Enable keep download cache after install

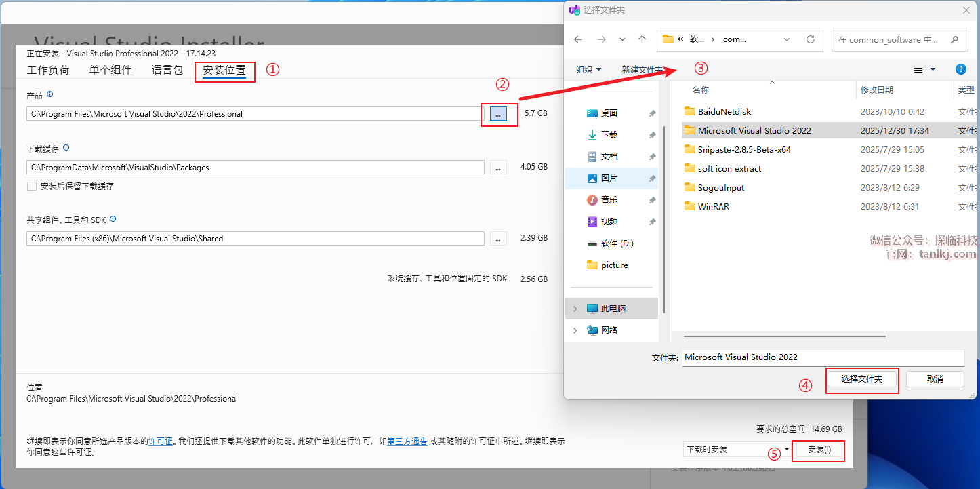pyautogui.click(x=32, y=186)
